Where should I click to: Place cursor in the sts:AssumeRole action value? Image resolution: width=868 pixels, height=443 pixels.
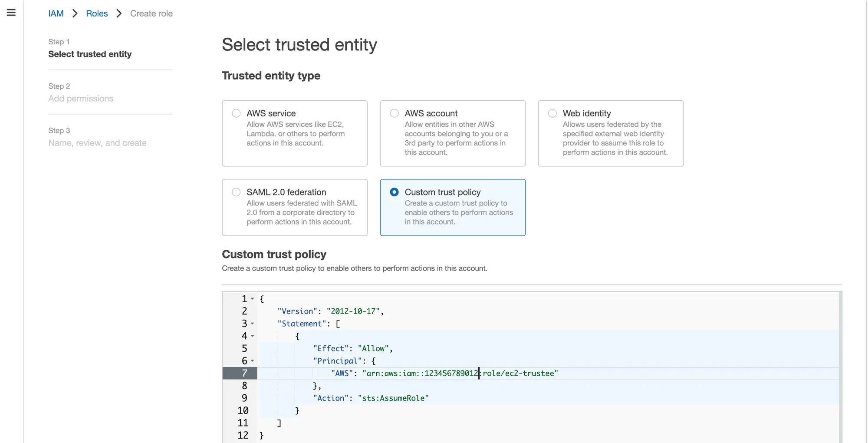point(393,398)
